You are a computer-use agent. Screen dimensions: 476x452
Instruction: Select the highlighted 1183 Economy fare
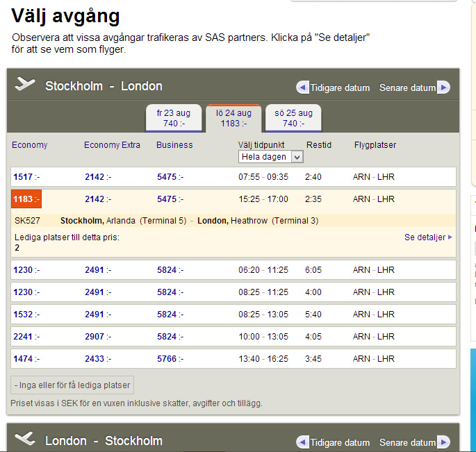pos(26,199)
